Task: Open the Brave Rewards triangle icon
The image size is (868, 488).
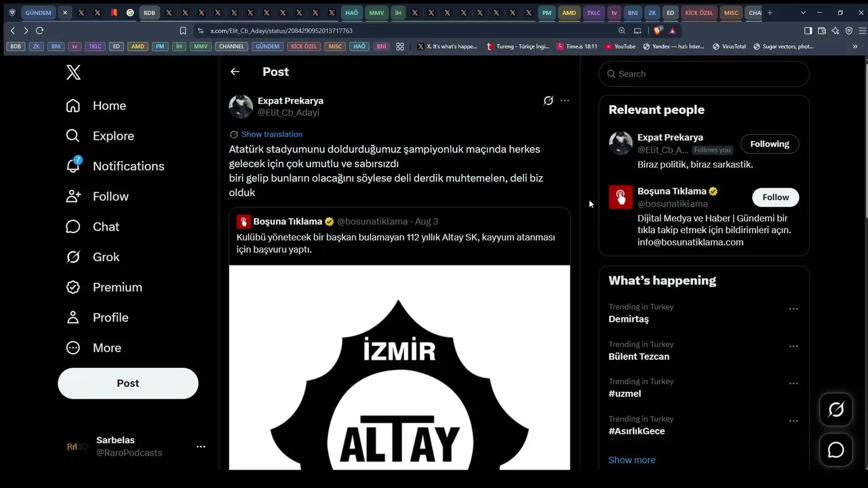Action: tap(672, 30)
